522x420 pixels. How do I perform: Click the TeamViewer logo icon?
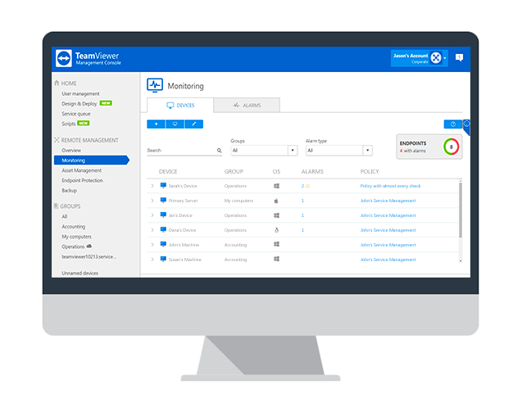coord(64,58)
